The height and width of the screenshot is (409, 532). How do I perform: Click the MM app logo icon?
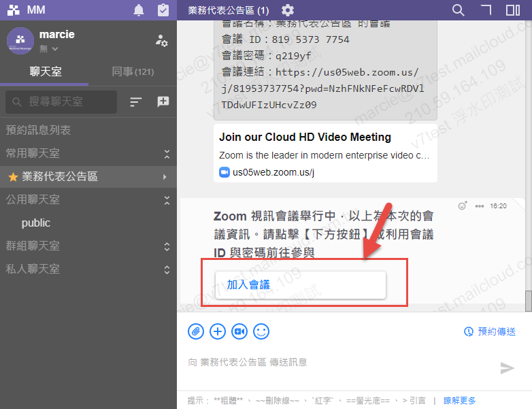point(14,10)
